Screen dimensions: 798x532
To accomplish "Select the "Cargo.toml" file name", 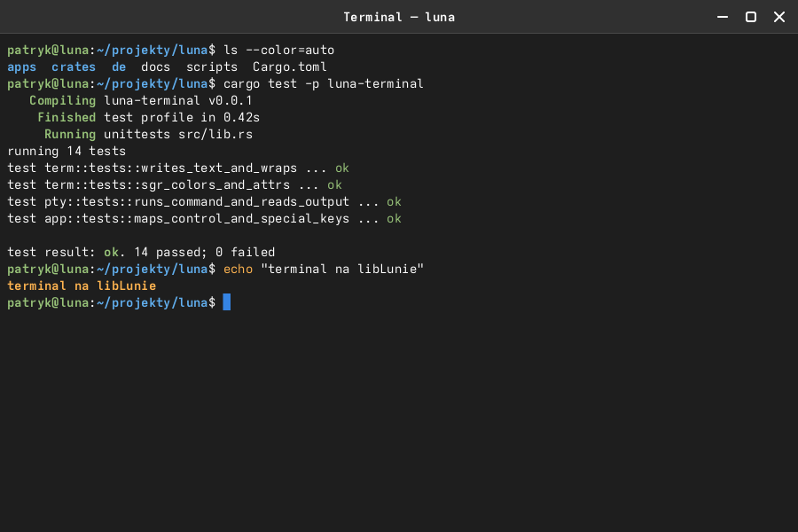I will [290, 67].
